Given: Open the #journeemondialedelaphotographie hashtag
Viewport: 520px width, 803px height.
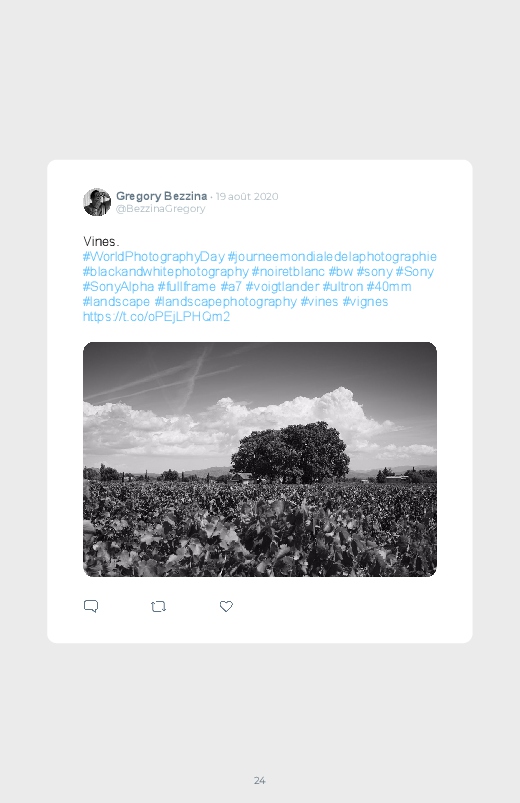Looking at the screenshot, I should (x=332, y=257).
